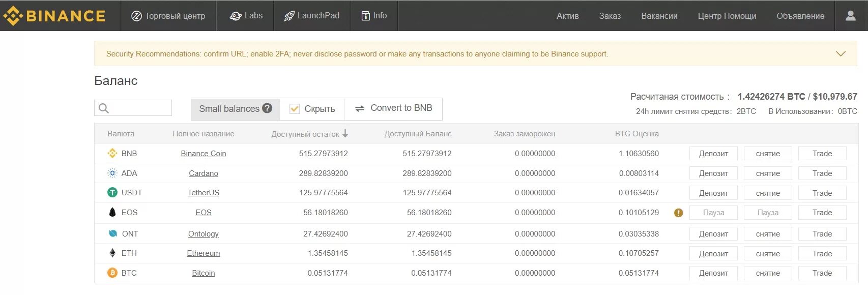Open LaunchPad menu item
The width and height of the screenshot is (868, 295).
(x=312, y=16)
